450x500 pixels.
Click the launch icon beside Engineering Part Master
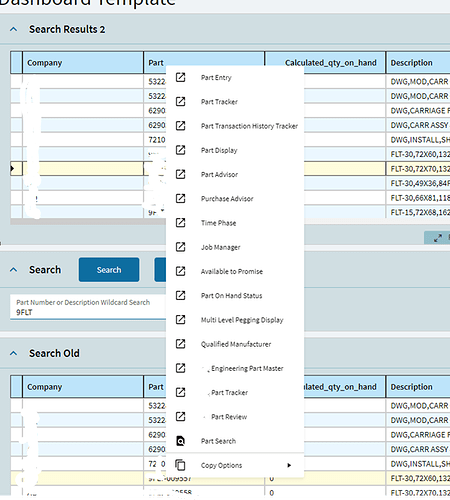[180, 368]
